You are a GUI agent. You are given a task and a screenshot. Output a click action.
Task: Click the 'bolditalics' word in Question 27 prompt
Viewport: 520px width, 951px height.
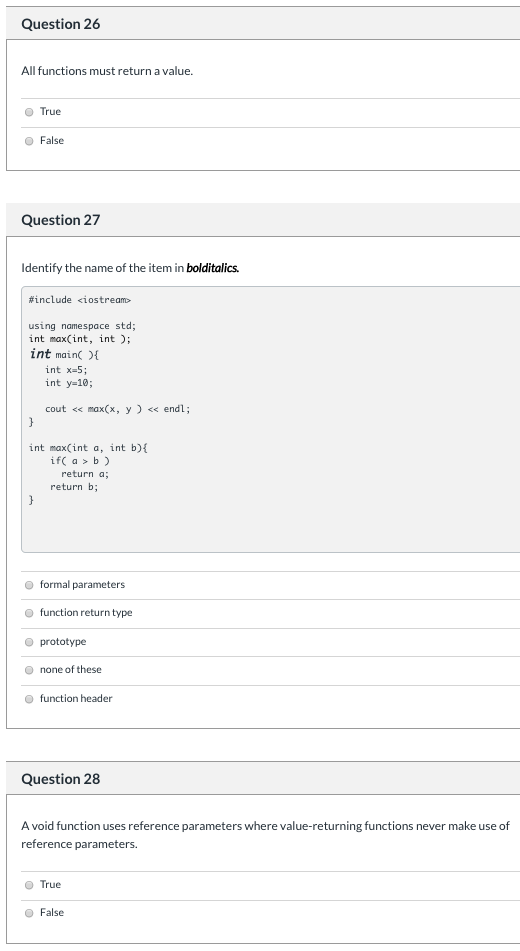[x=212, y=268]
